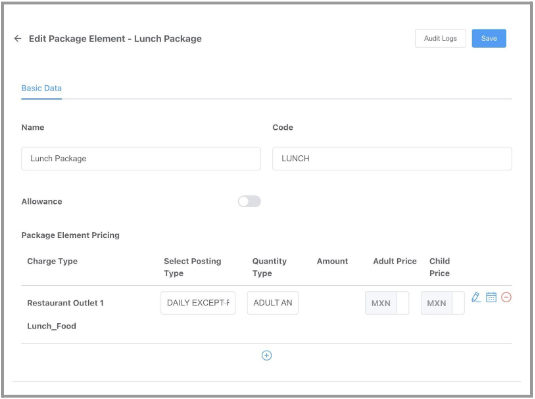Switch to the Basic Data tab

click(x=41, y=88)
